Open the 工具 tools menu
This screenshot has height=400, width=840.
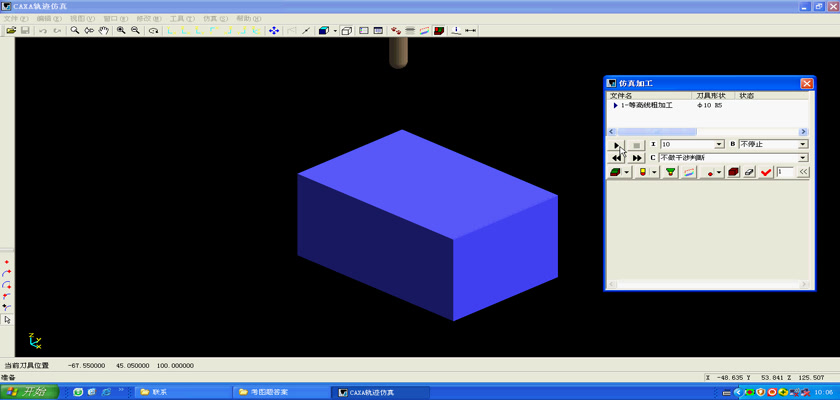(x=182, y=18)
